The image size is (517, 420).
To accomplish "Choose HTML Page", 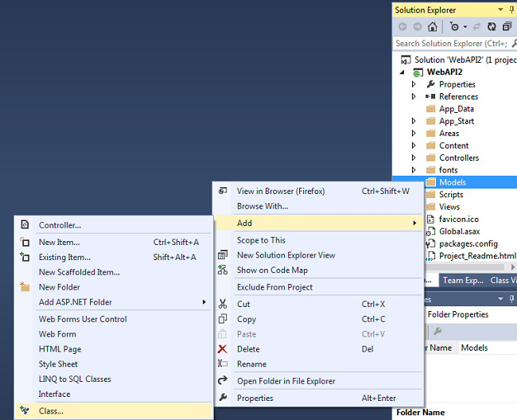I will (114, 349).
